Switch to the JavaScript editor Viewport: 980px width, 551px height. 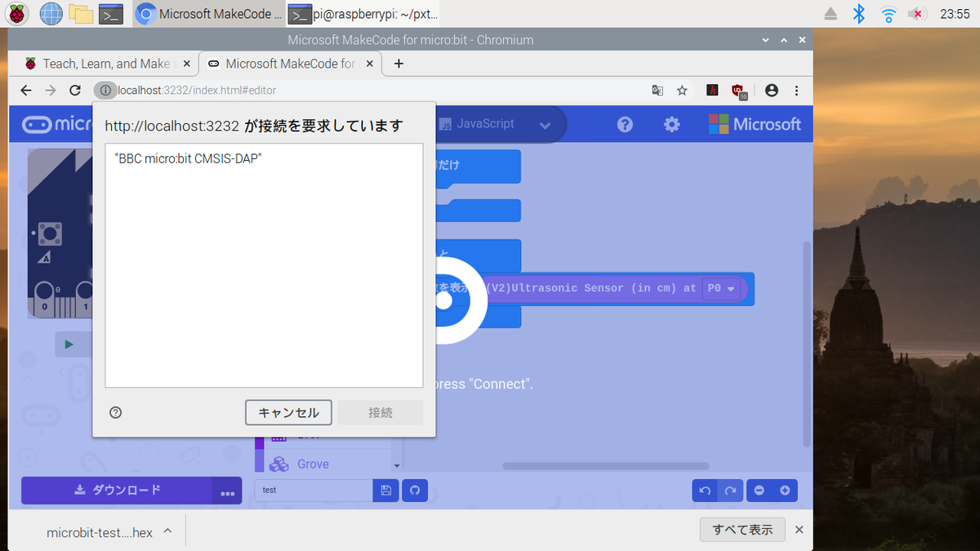click(x=477, y=124)
